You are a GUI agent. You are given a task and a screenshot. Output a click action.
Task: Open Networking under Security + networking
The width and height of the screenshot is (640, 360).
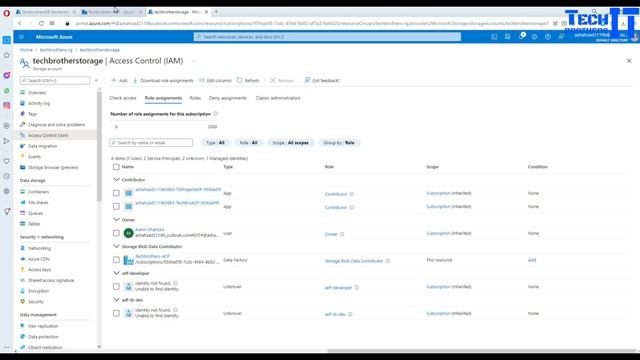point(39,248)
